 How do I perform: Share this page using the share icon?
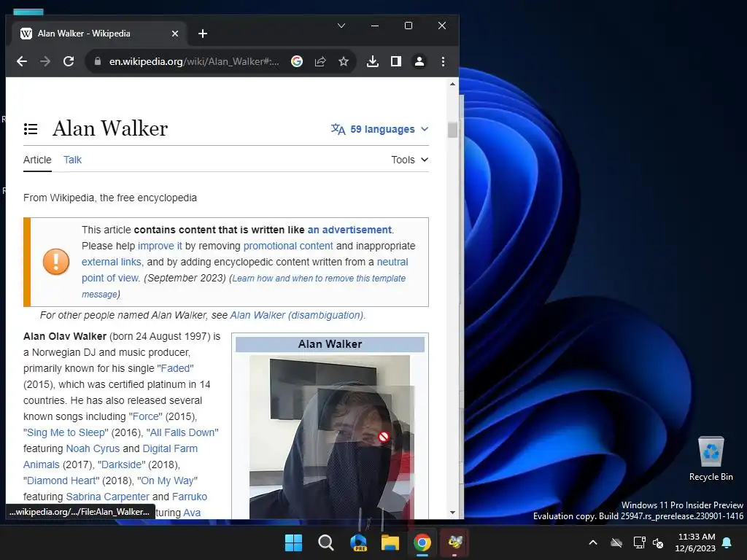[320, 61]
